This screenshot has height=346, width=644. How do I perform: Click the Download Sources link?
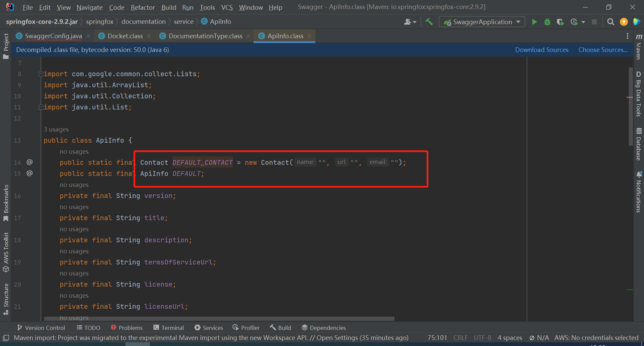pos(542,50)
